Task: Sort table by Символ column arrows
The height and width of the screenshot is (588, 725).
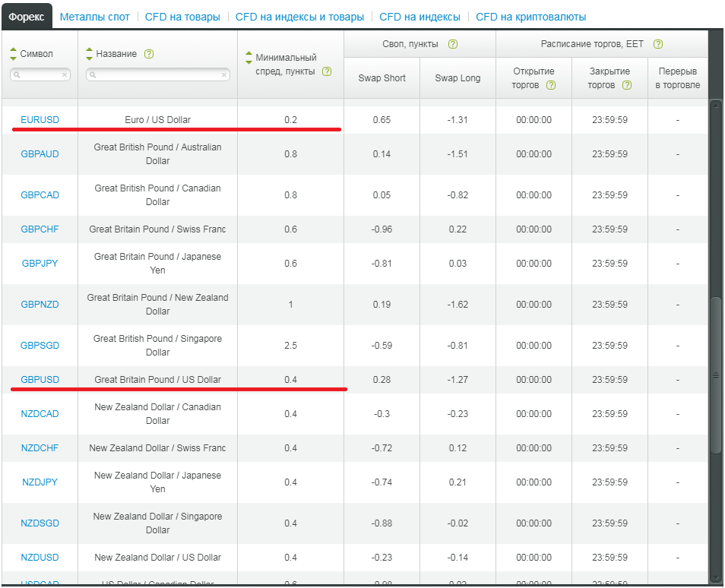Action: [13, 54]
